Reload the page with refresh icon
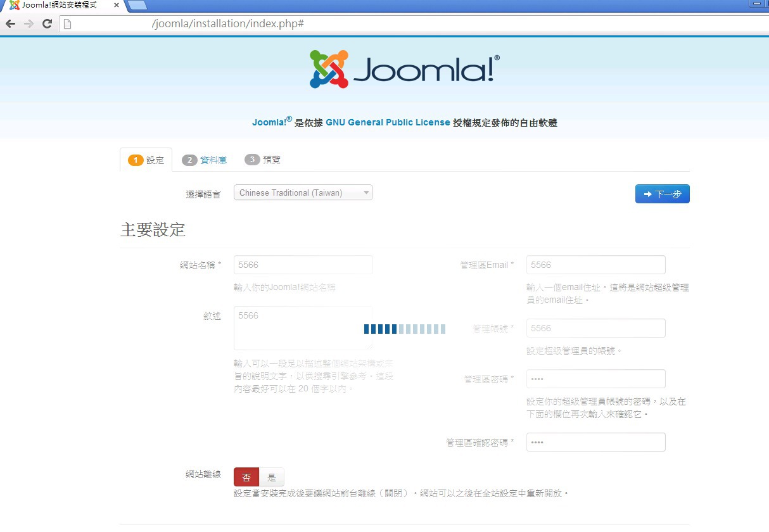Image resolution: width=769 pixels, height=532 pixels. (47, 23)
